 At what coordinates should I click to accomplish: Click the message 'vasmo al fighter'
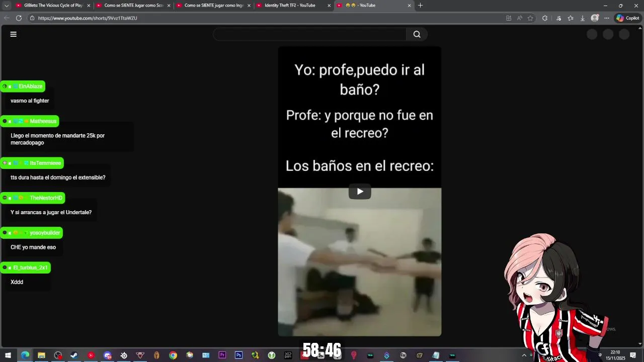click(x=30, y=101)
